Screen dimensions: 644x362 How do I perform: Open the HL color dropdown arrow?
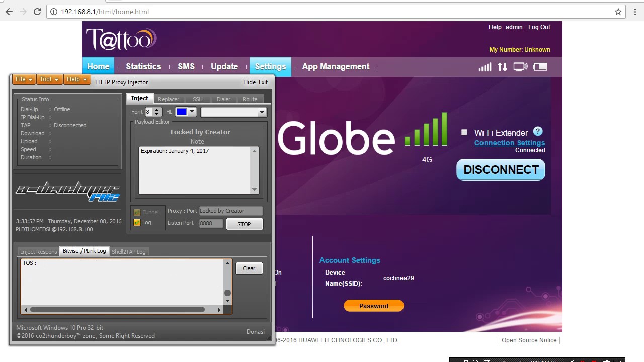click(192, 112)
